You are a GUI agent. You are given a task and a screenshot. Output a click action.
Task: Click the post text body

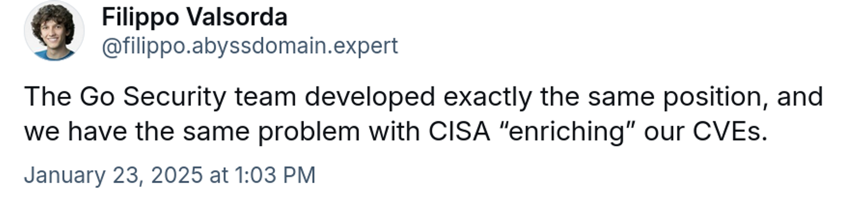click(x=424, y=114)
